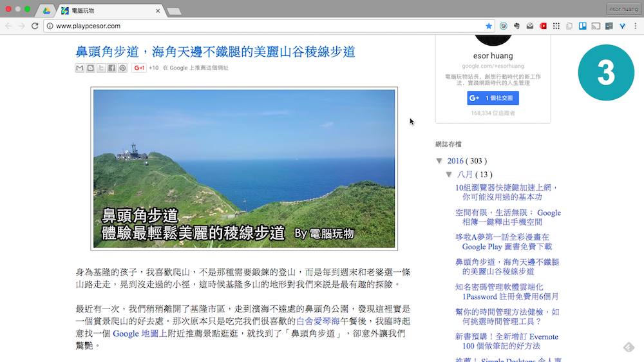The height and width of the screenshot is (362, 644).
Task: Click the Google +1 button
Action: point(139,68)
